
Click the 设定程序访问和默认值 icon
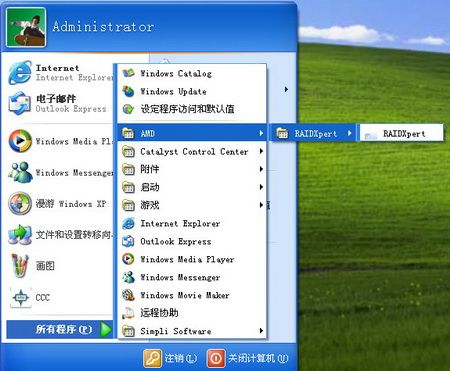click(x=128, y=109)
